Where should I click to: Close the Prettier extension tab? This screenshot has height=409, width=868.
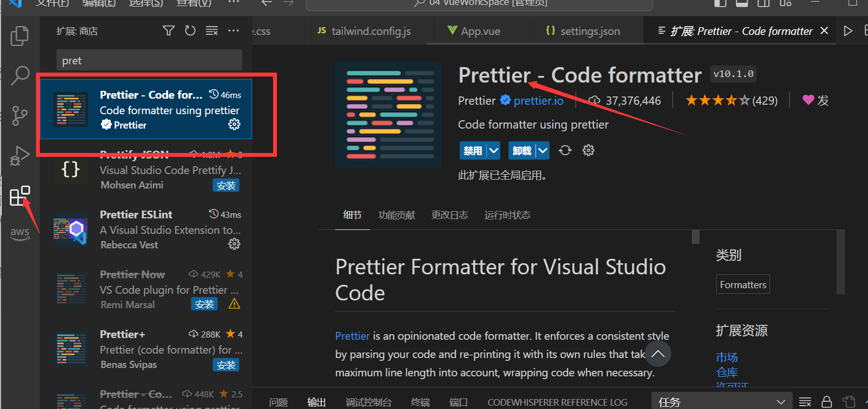coord(824,31)
